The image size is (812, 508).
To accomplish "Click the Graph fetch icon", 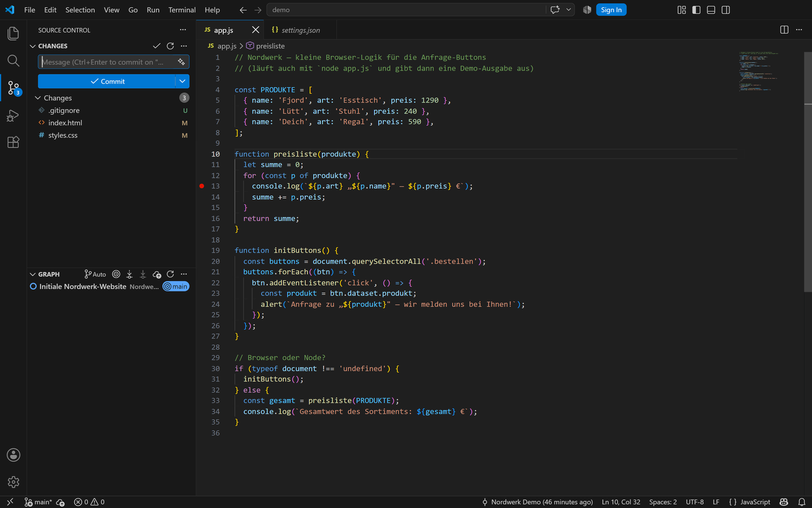I will (x=129, y=274).
